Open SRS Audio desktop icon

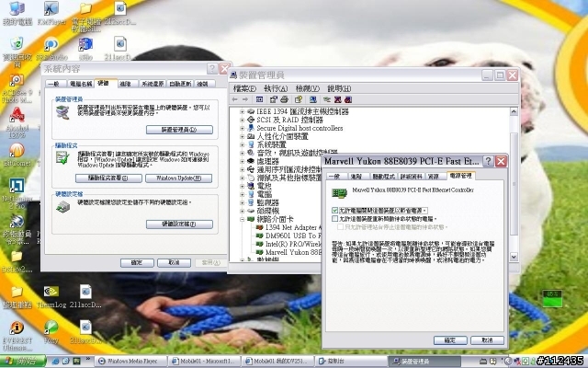(x=51, y=49)
